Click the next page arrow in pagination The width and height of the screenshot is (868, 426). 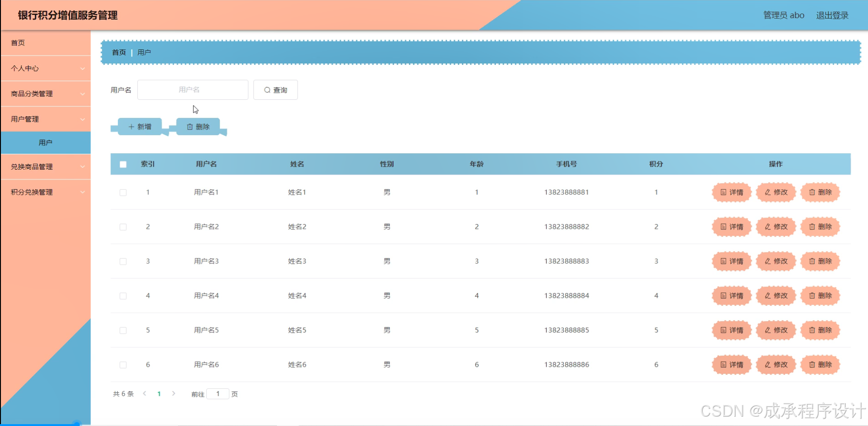click(x=174, y=393)
